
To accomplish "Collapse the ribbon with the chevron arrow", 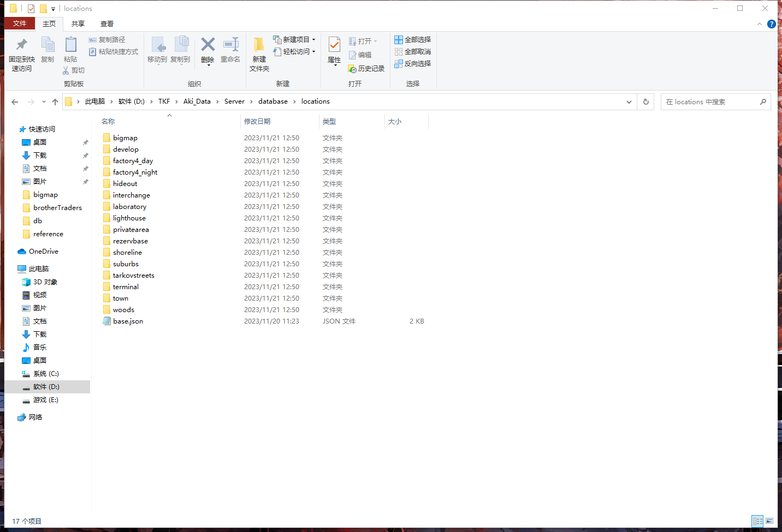I will (x=759, y=24).
